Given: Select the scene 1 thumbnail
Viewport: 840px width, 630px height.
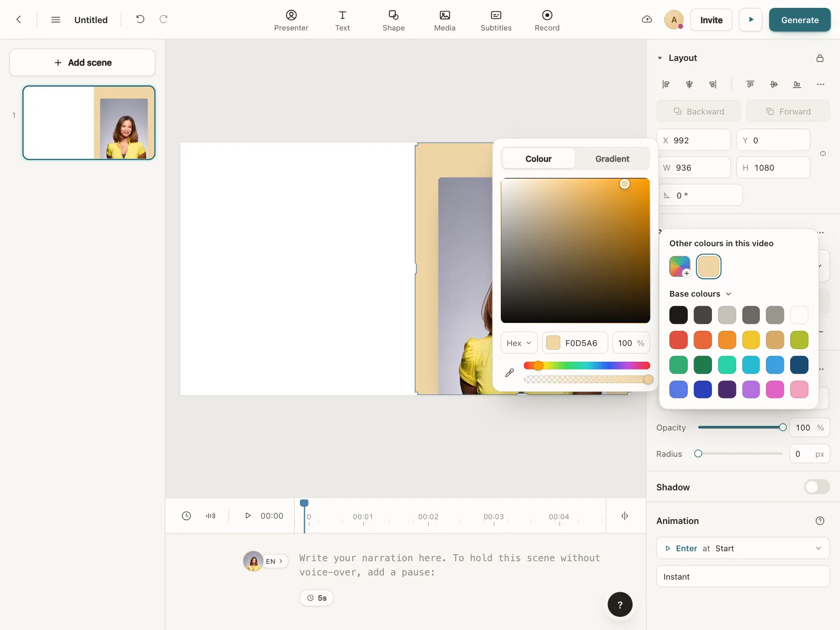Looking at the screenshot, I should tap(89, 123).
